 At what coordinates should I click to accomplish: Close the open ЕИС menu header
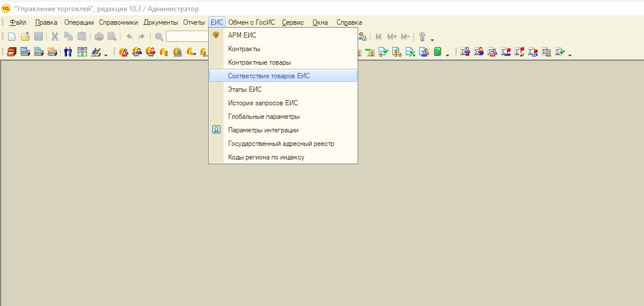click(217, 22)
